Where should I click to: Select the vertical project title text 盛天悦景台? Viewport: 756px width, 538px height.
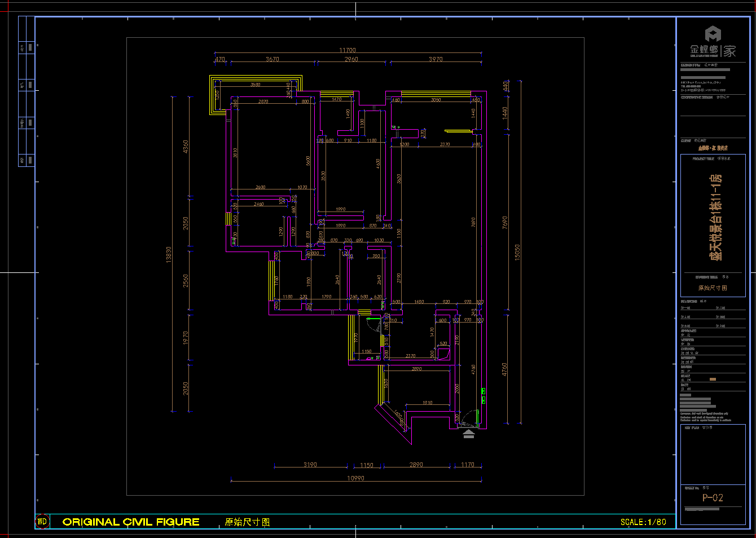pos(715,217)
